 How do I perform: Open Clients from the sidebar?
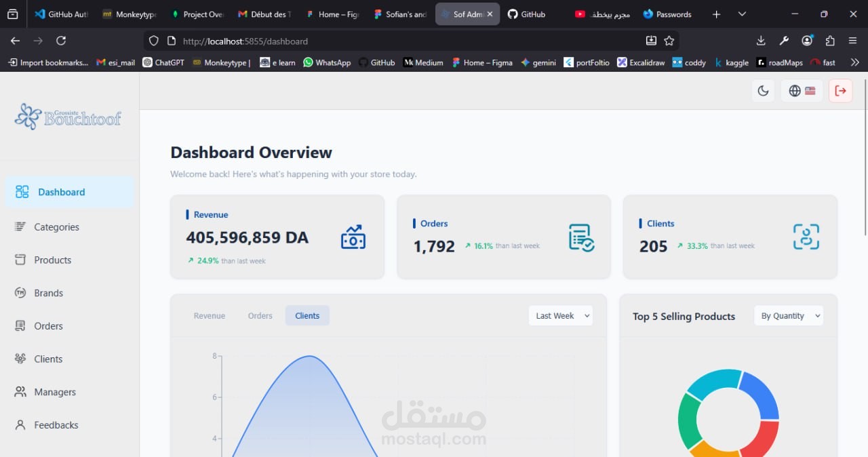(49, 359)
